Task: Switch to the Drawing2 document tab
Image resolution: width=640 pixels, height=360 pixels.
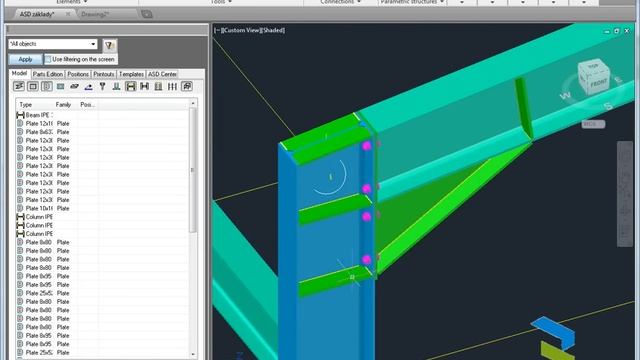Action: pyautogui.click(x=95, y=14)
